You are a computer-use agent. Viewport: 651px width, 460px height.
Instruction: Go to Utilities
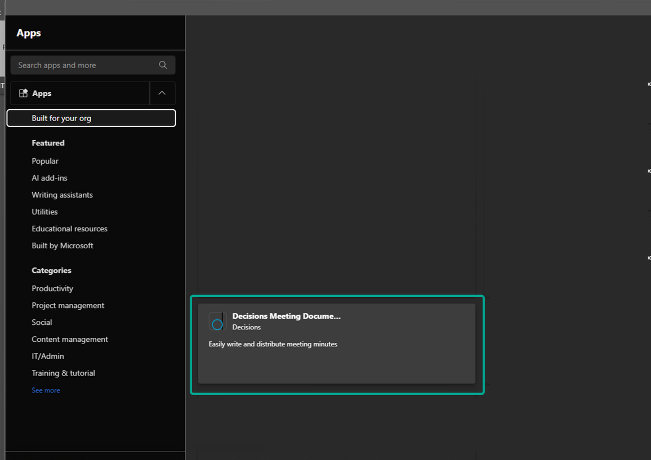tap(45, 212)
